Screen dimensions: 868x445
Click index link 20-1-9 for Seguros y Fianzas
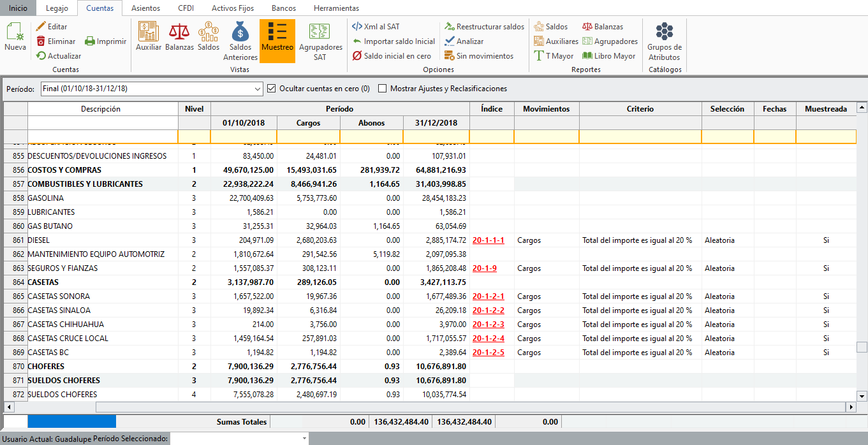[485, 268]
